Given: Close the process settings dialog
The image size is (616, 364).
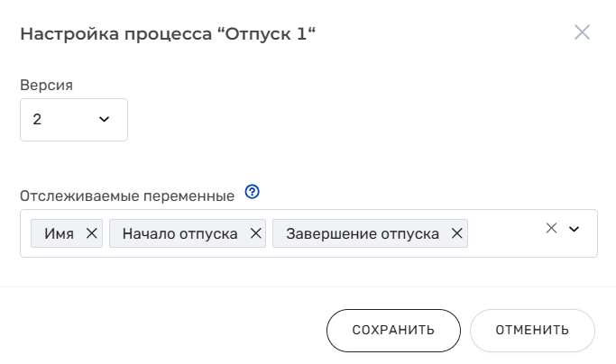Looking at the screenshot, I should pyautogui.click(x=582, y=33).
